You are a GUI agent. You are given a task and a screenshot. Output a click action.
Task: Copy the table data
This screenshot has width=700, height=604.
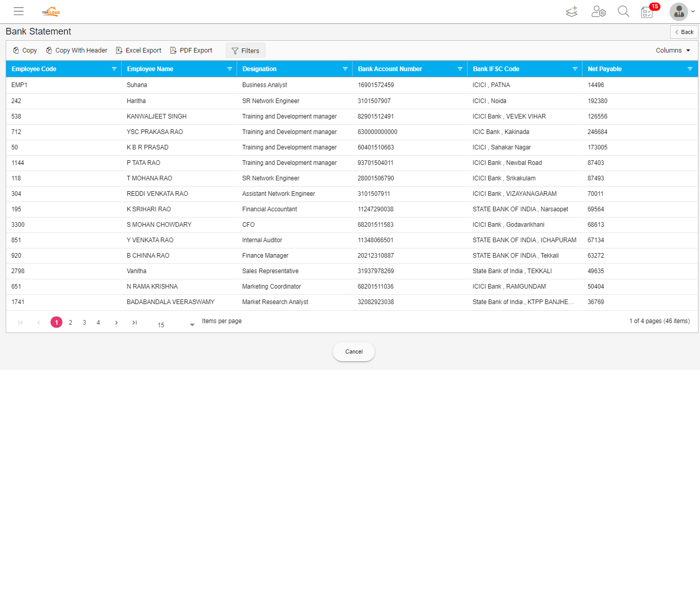25,51
